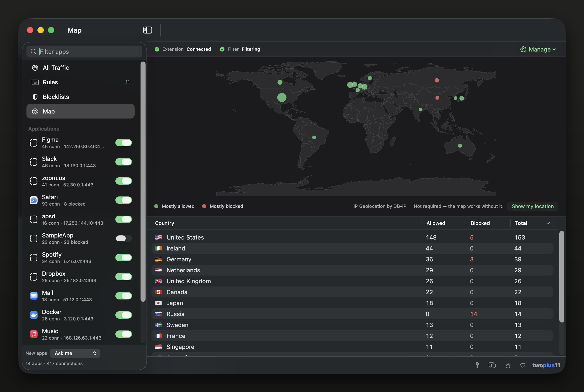This screenshot has width=584, height=392.
Task: Open Rules in the sidebar
Action: pyautogui.click(x=81, y=82)
